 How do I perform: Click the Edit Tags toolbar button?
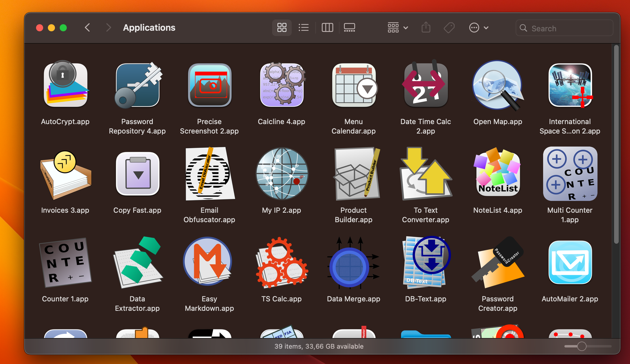449,28
